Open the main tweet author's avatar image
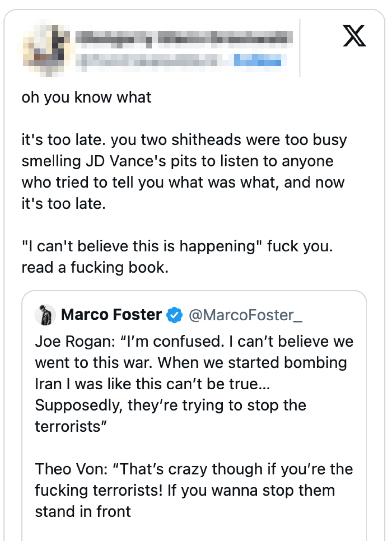Viewport: 392px width, 541px height. [x=44, y=48]
